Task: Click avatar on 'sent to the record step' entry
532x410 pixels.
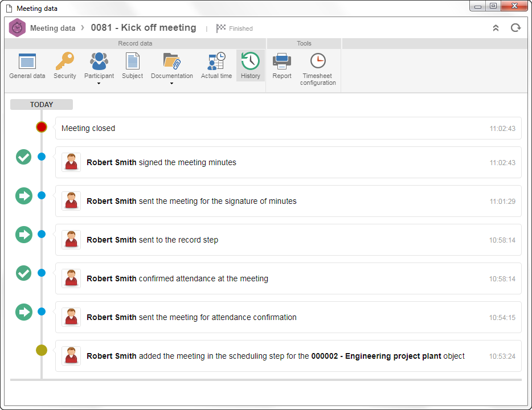Action: (71, 239)
